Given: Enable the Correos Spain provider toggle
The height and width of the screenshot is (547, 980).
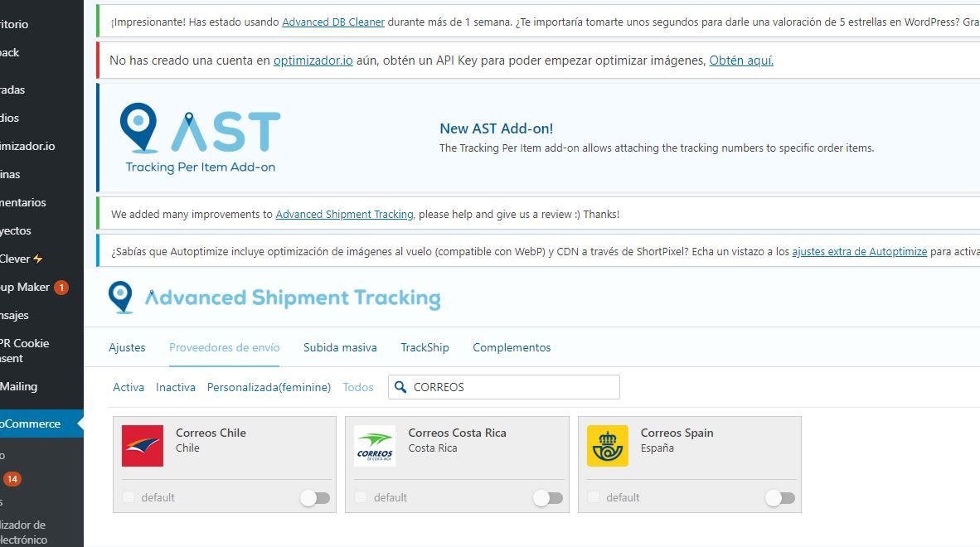Looking at the screenshot, I should click(x=780, y=497).
